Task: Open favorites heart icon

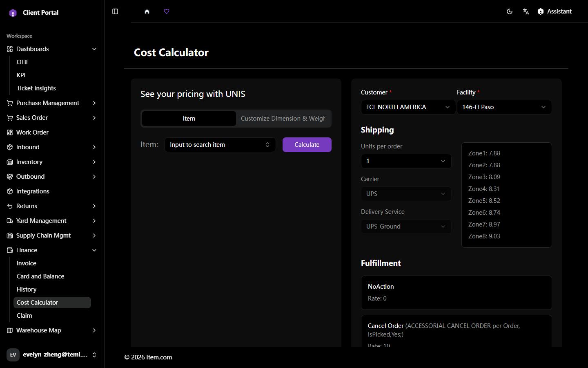Action: (167, 11)
